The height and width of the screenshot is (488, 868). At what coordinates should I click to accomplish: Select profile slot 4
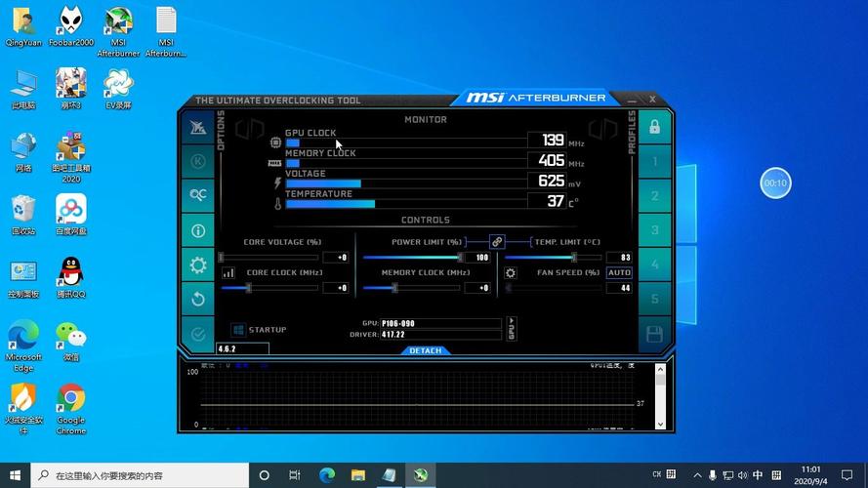654,264
